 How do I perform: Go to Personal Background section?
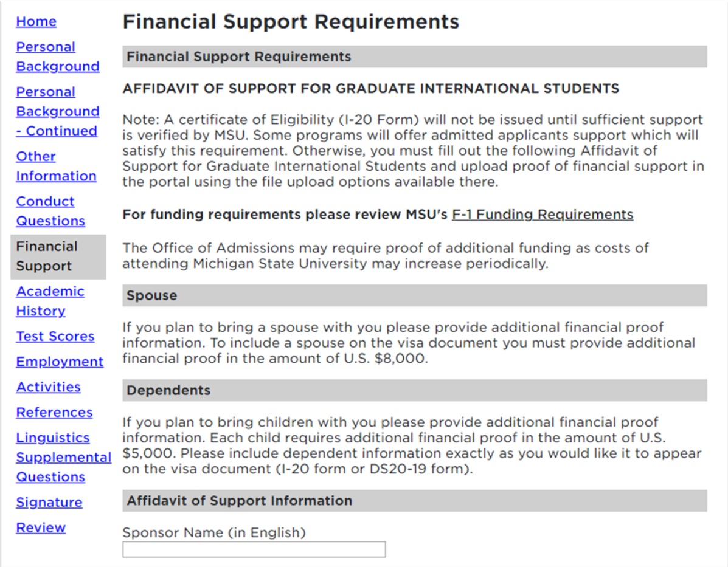coord(57,57)
